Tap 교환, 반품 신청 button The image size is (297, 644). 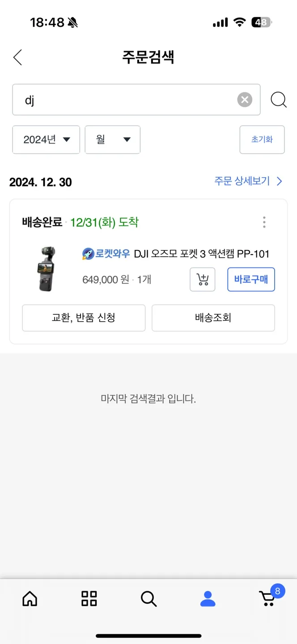click(84, 318)
